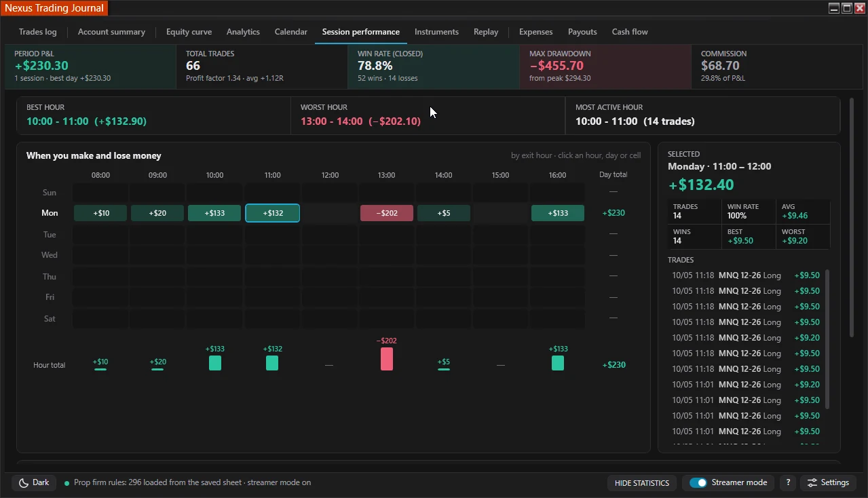Image resolution: width=868 pixels, height=498 pixels.
Task: Click the green 16:00 hour total bar
Action: coord(558,363)
